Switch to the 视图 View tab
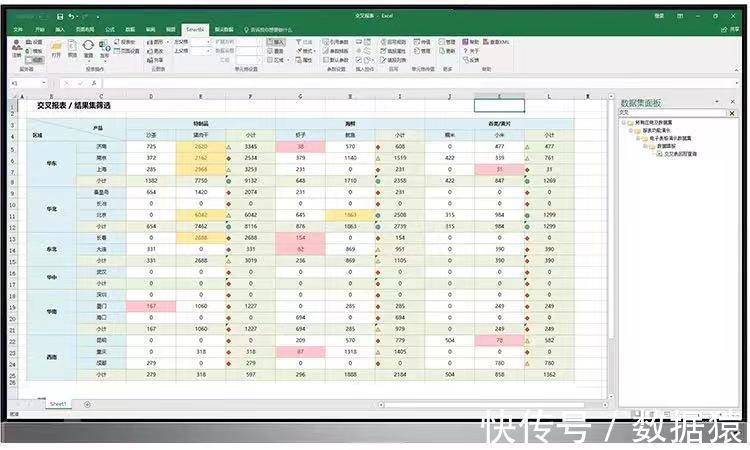This screenshot has height=450, width=750. (x=171, y=30)
